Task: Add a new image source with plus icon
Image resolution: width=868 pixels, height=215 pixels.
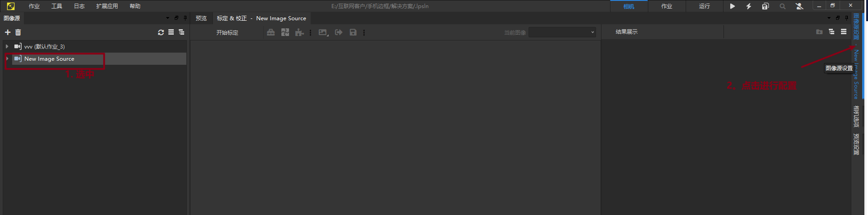Action: coord(8,32)
